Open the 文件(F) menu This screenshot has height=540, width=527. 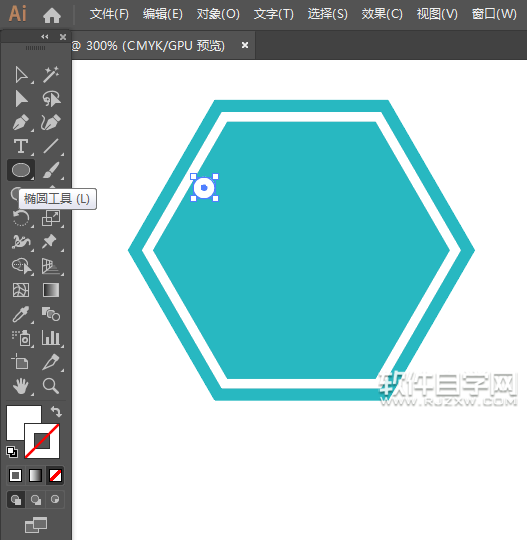[109, 14]
